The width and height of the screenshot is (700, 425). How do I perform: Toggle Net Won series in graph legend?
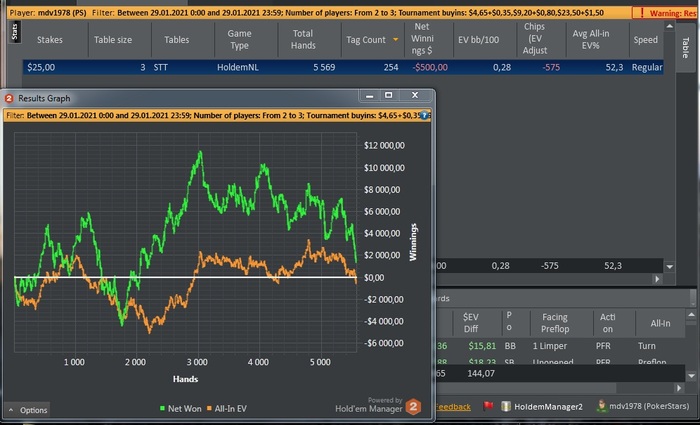click(180, 408)
